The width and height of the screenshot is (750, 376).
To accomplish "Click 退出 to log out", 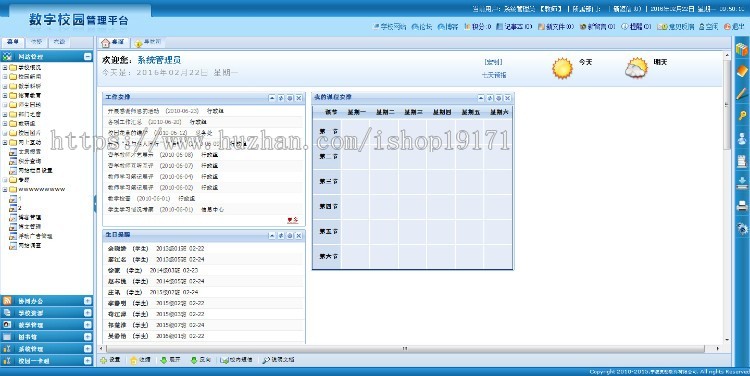I will click(734, 27).
